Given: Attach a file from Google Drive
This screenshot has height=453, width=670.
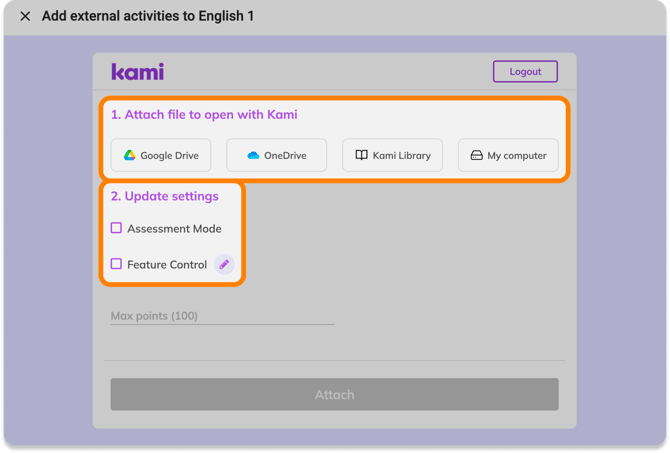Looking at the screenshot, I should point(161,155).
